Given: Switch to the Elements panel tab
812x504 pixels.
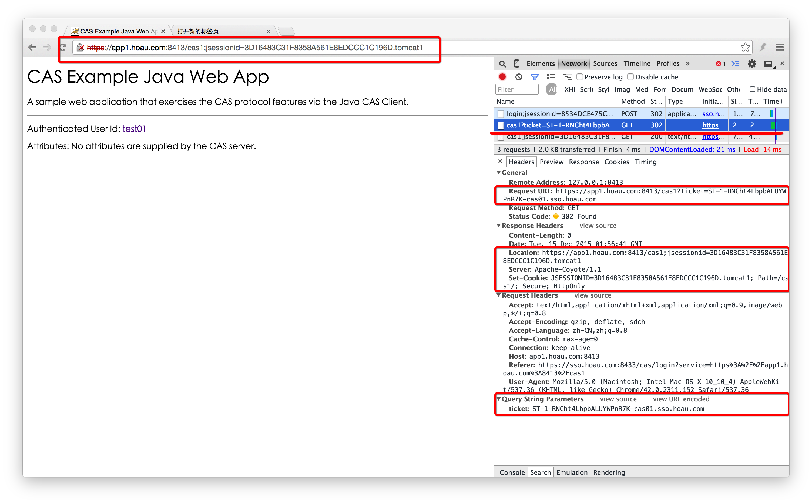Looking at the screenshot, I should [540, 64].
